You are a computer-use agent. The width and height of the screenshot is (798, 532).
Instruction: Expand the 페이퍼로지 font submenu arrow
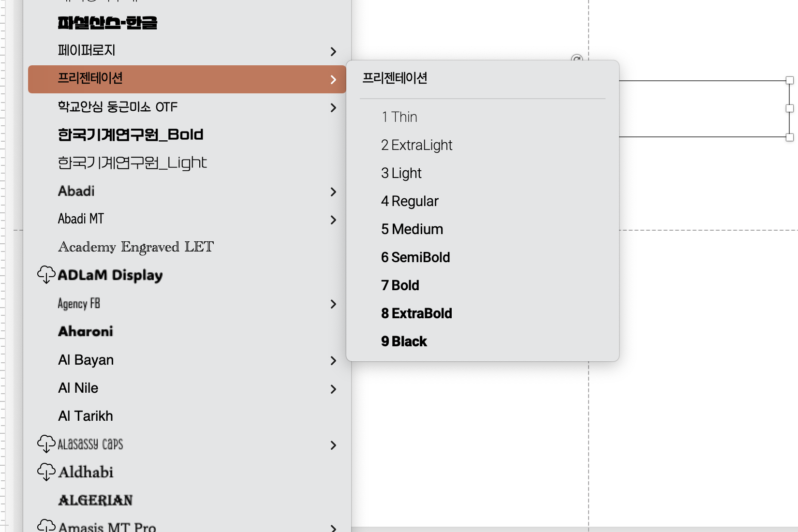[333, 51]
